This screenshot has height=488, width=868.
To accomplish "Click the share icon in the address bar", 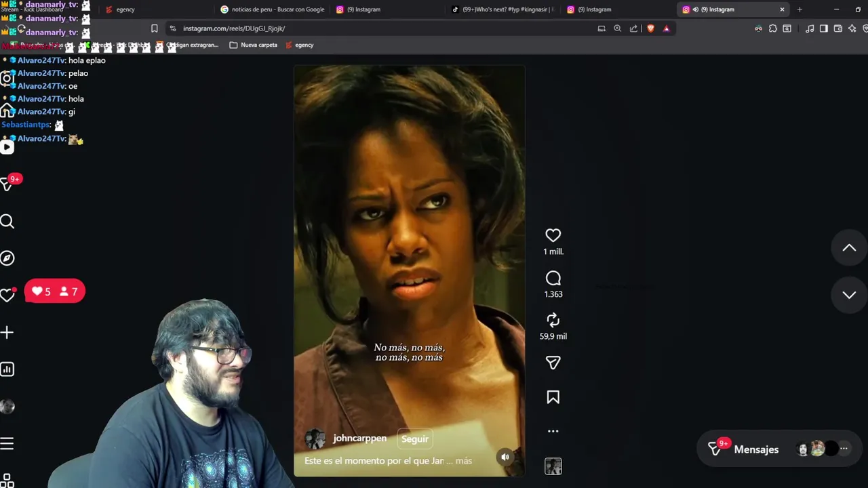I will tap(633, 28).
